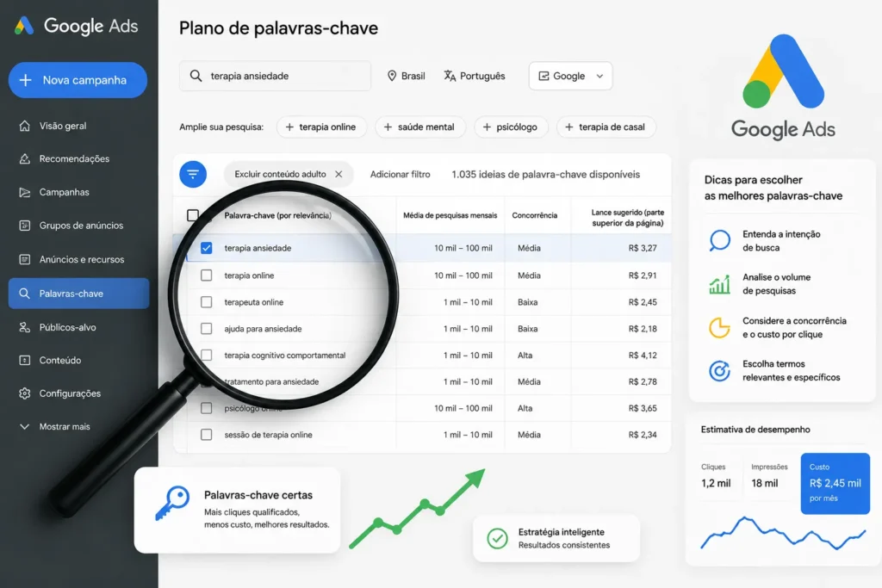This screenshot has height=588, width=882.
Task: Open the Google search network dropdown
Action: pyautogui.click(x=570, y=76)
